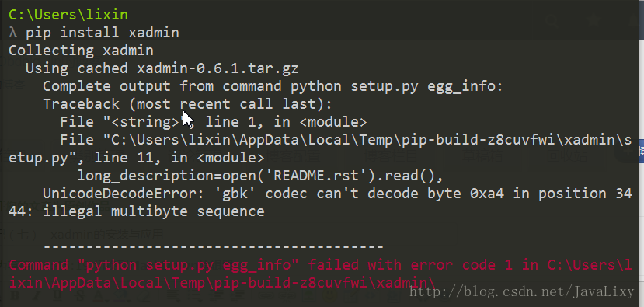Click the Strikethrough S icon in editor toolbar

click(x=80, y=295)
